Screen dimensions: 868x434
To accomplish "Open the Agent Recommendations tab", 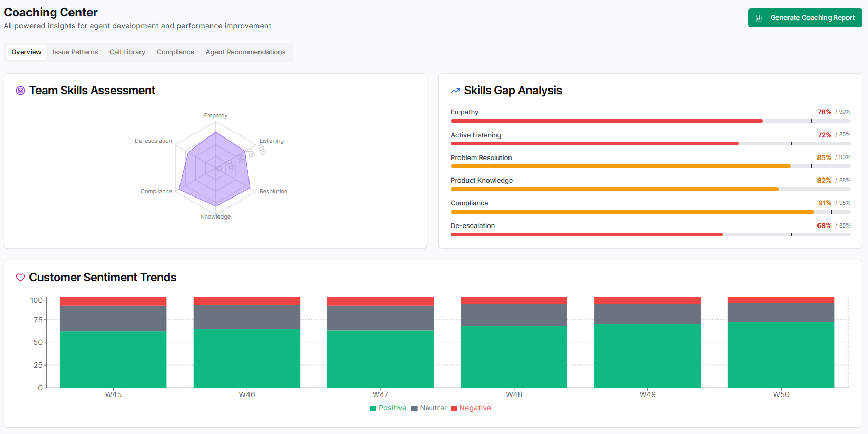I will [245, 52].
